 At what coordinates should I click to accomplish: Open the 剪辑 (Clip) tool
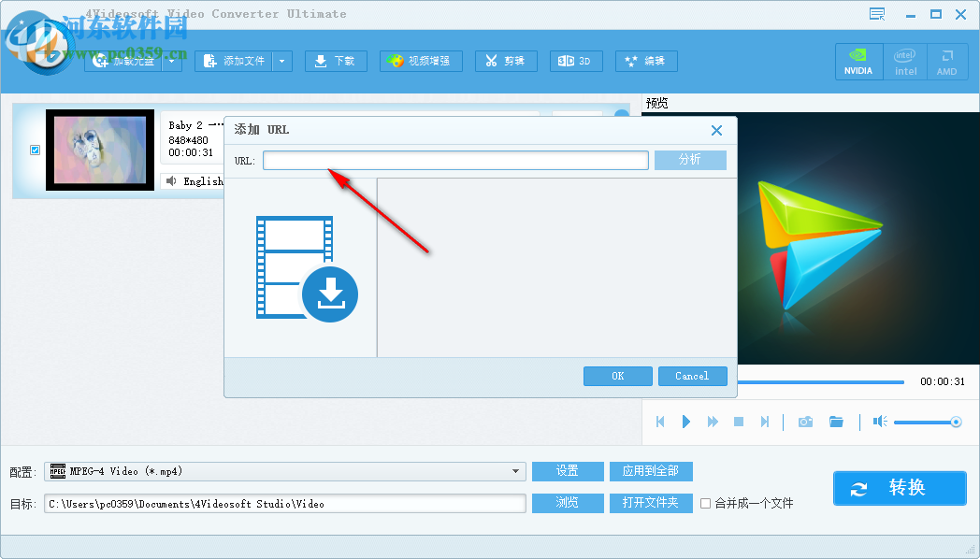coord(506,61)
